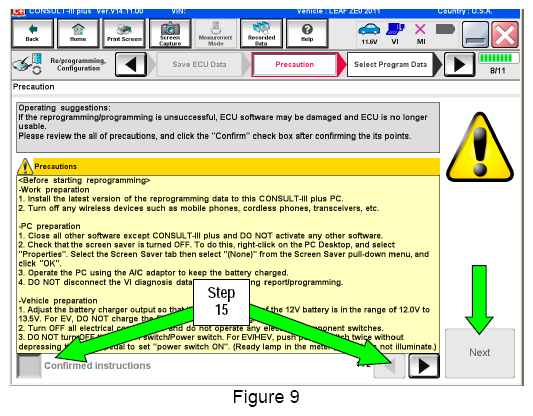Image resolution: width=533 pixels, height=416 pixels.
Task: Show next precautions page
Action: 424,366
